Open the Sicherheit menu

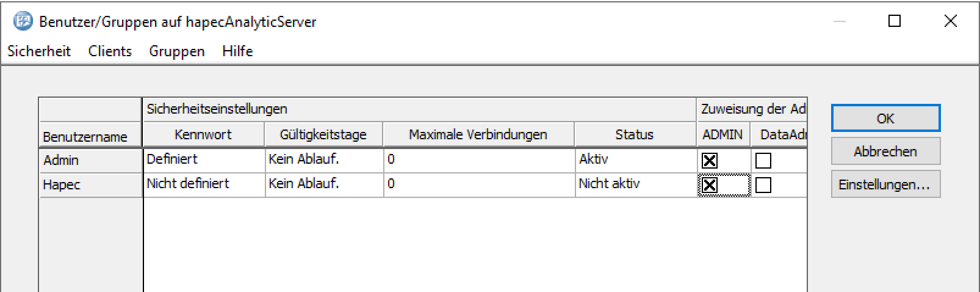pyautogui.click(x=39, y=51)
